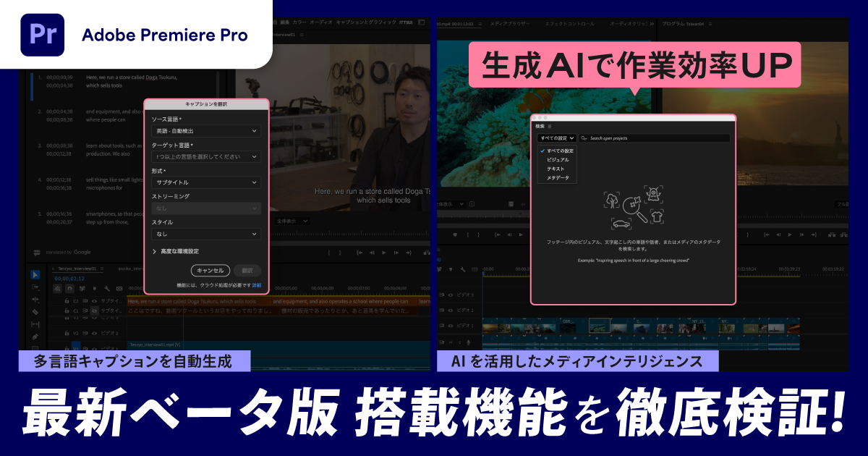Image resolution: width=868 pixels, height=456 pixels.
Task: Click the キャンセル button in the translate dialog
Action: (210, 271)
